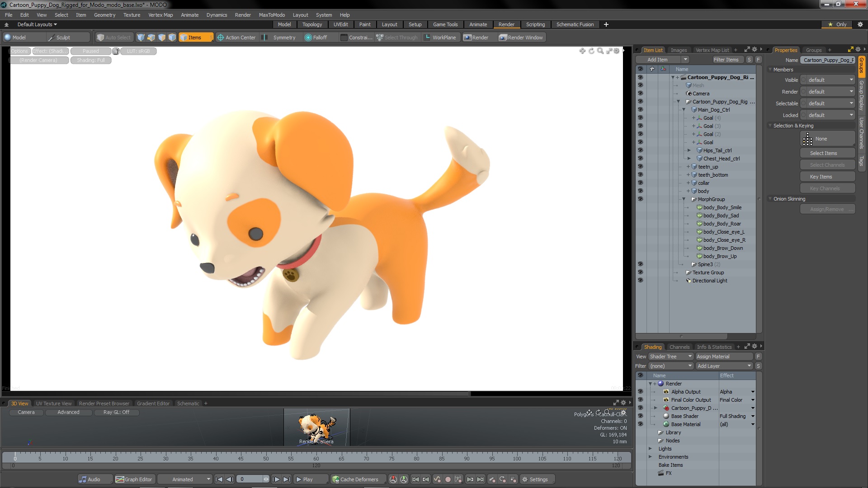
Task: Toggle visibility of the Camera item
Action: coord(640,94)
